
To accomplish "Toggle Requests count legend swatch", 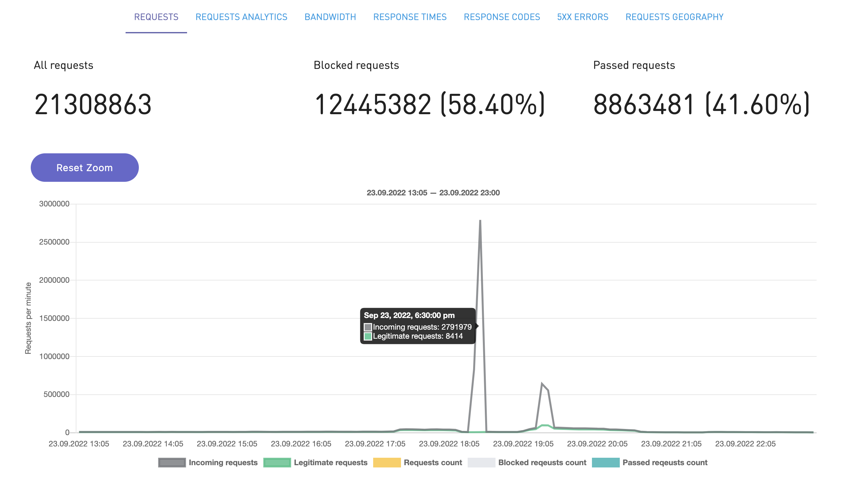I will click(x=387, y=463).
